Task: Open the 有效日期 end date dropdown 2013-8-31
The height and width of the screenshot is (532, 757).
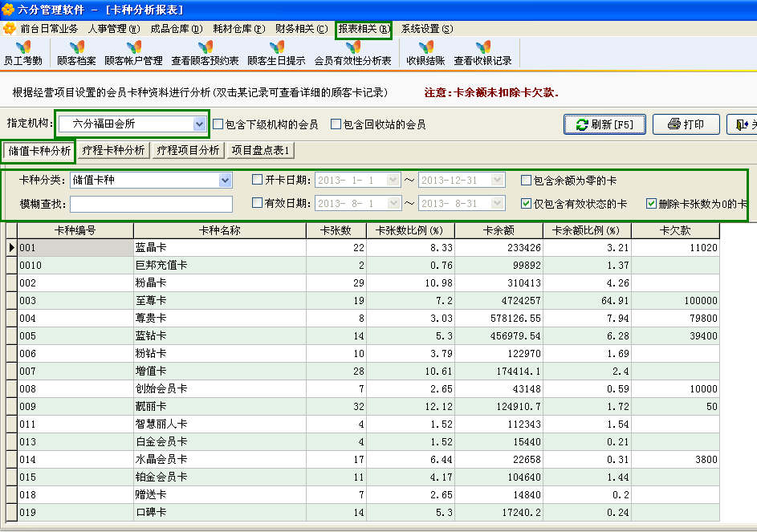Action: 497,203
